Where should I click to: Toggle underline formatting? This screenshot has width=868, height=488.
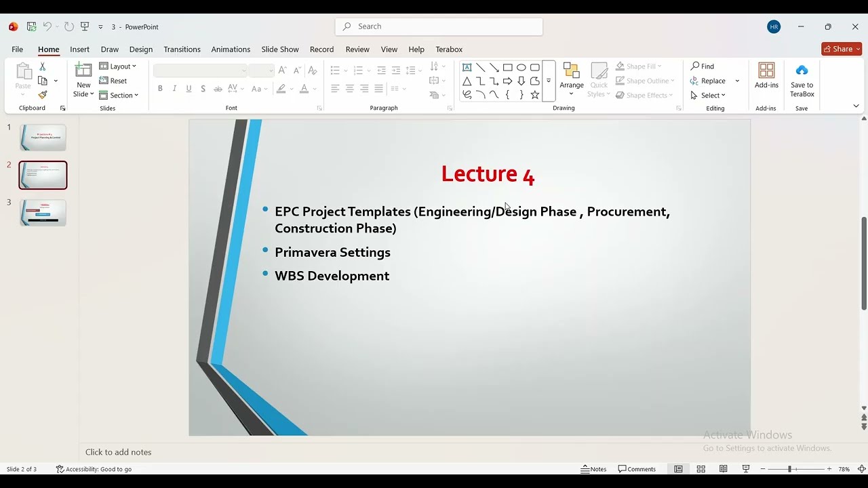tap(189, 89)
